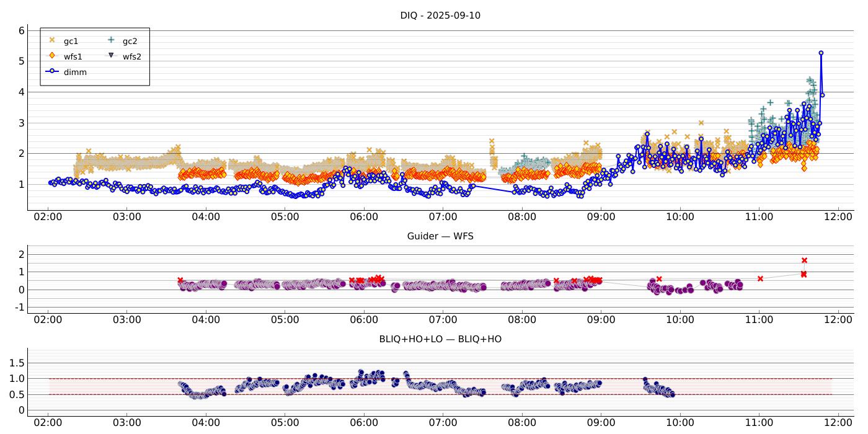Click y-axis label '5' on DIQ plot
The height and width of the screenshot is (434, 868).
pyautogui.click(x=21, y=61)
